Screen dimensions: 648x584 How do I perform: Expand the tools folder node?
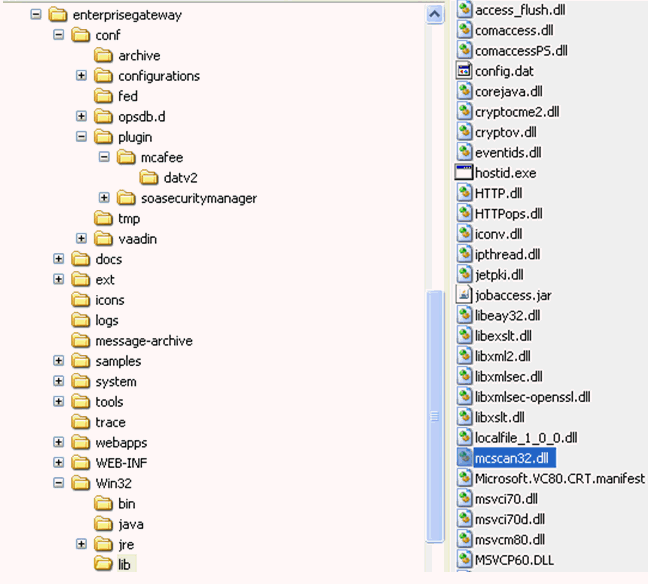[59, 401]
